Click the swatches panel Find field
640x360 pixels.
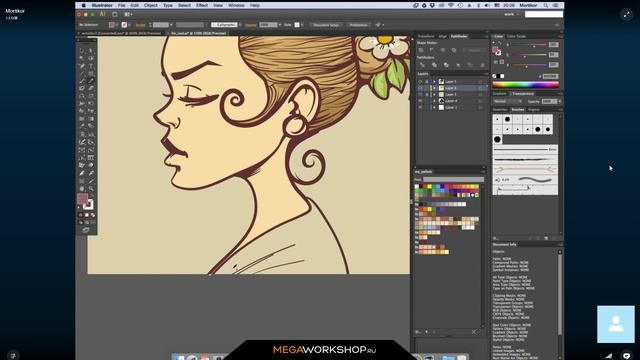pos(453,180)
